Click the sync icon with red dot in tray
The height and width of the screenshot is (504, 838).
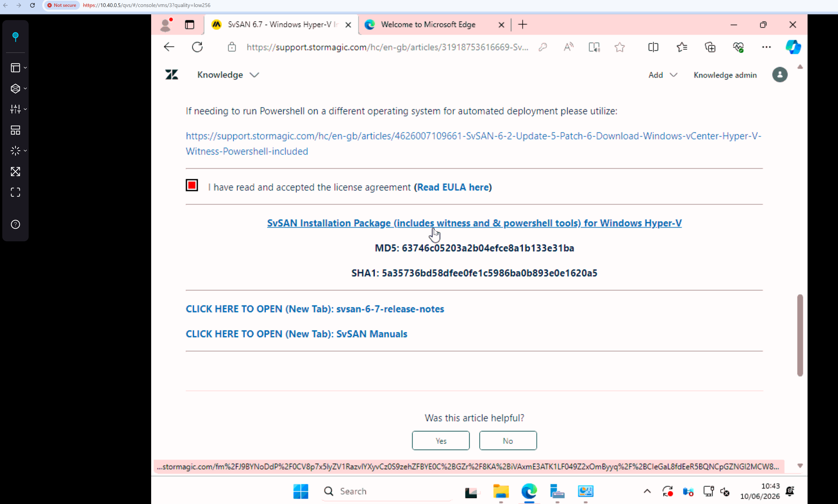point(667,491)
